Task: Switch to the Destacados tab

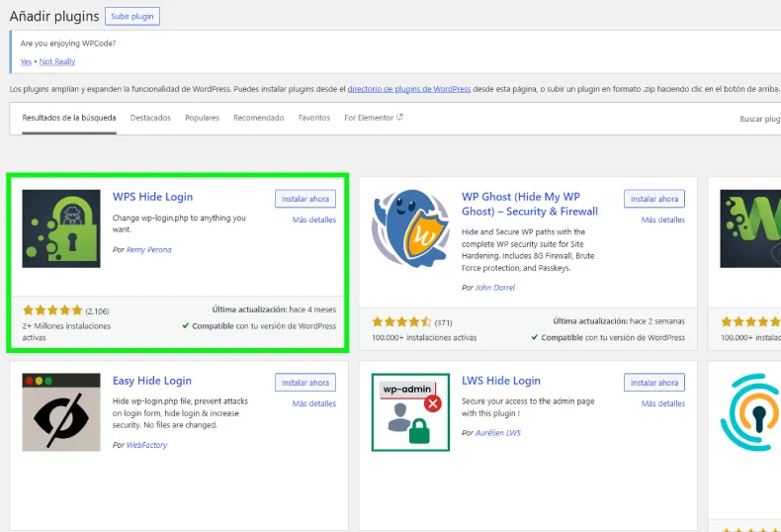Action: tap(150, 118)
